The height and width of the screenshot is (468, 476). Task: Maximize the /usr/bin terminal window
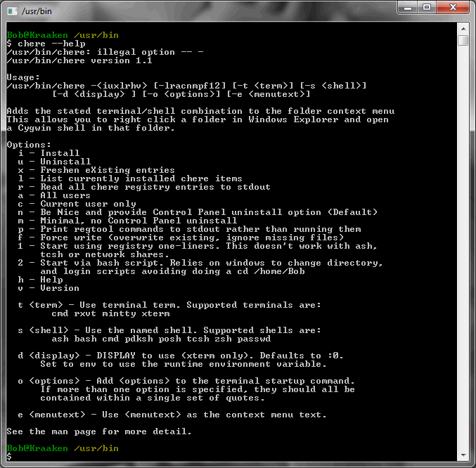(427, 8)
